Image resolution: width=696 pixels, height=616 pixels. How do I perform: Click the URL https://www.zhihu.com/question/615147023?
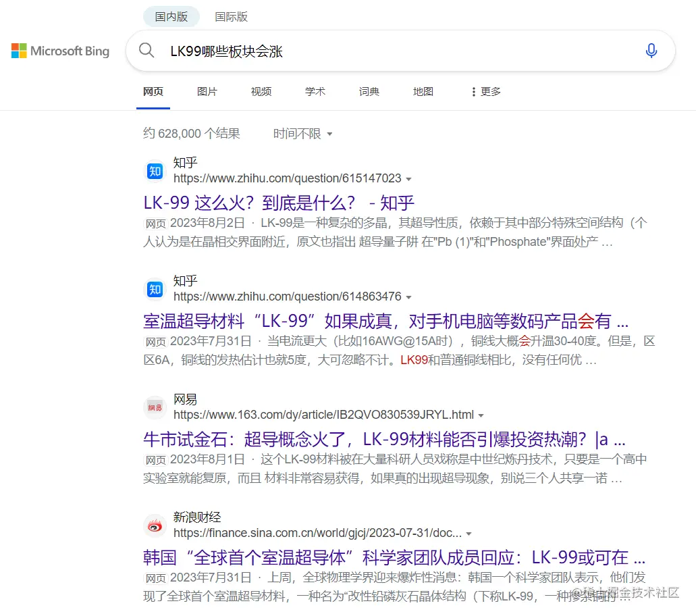(x=287, y=178)
